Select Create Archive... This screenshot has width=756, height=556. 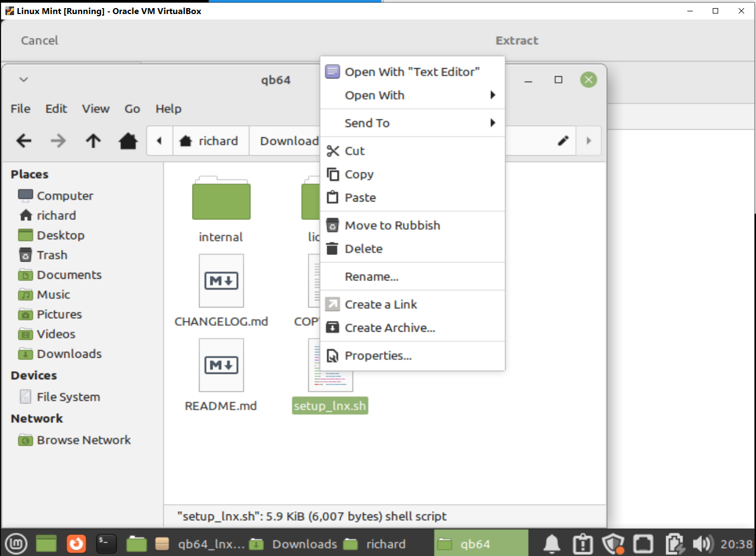tap(413, 327)
